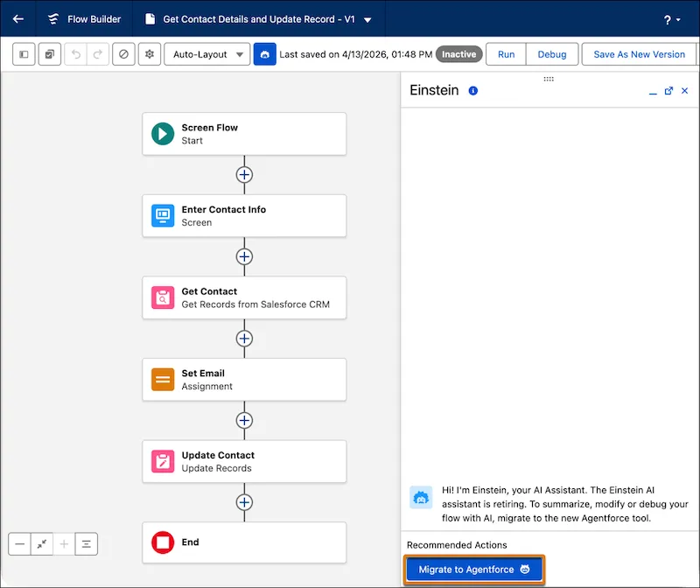Select the Get Contact flow element
This screenshot has height=588, width=700.
tap(244, 297)
